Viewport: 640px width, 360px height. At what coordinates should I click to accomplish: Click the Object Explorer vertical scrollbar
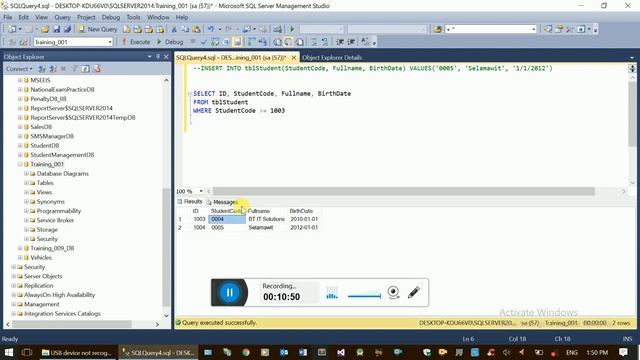coord(166,247)
